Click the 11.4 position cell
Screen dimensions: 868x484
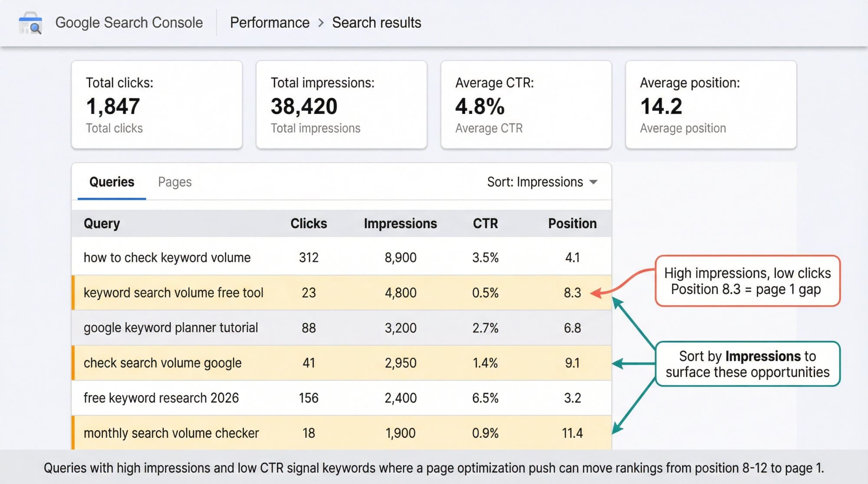click(x=572, y=433)
